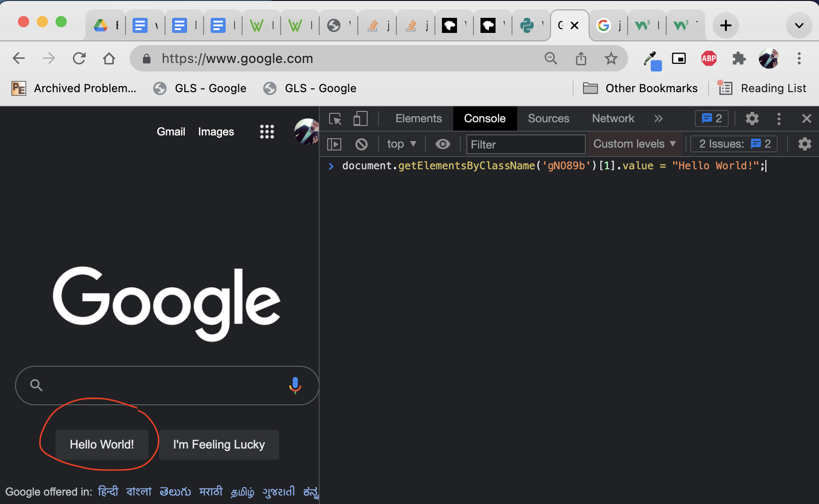The image size is (819, 504).
Task: Open Chrome profile avatar in toolbar
Action: pos(769,58)
